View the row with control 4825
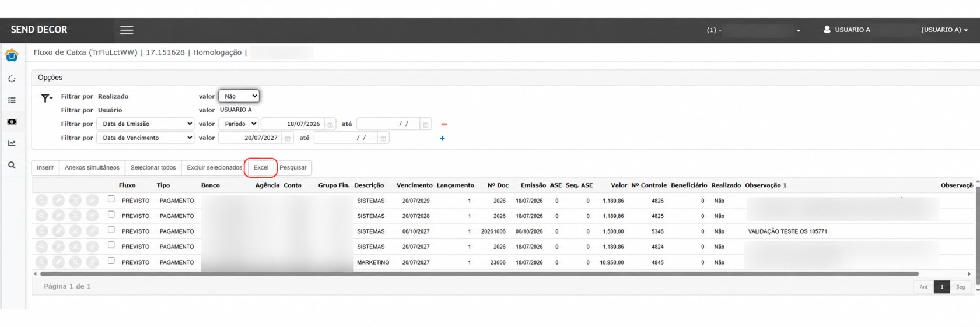Viewport: 980px width, 327px height. [41, 216]
